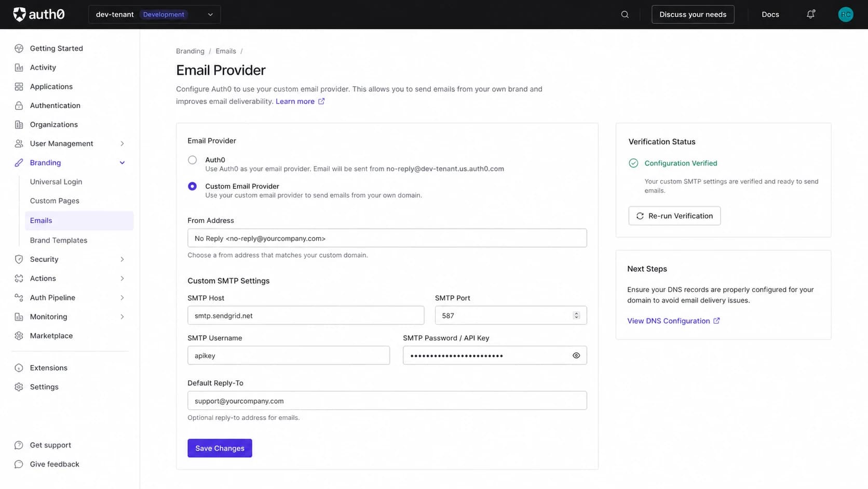Select the Custom Email Provider radio

point(192,186)
